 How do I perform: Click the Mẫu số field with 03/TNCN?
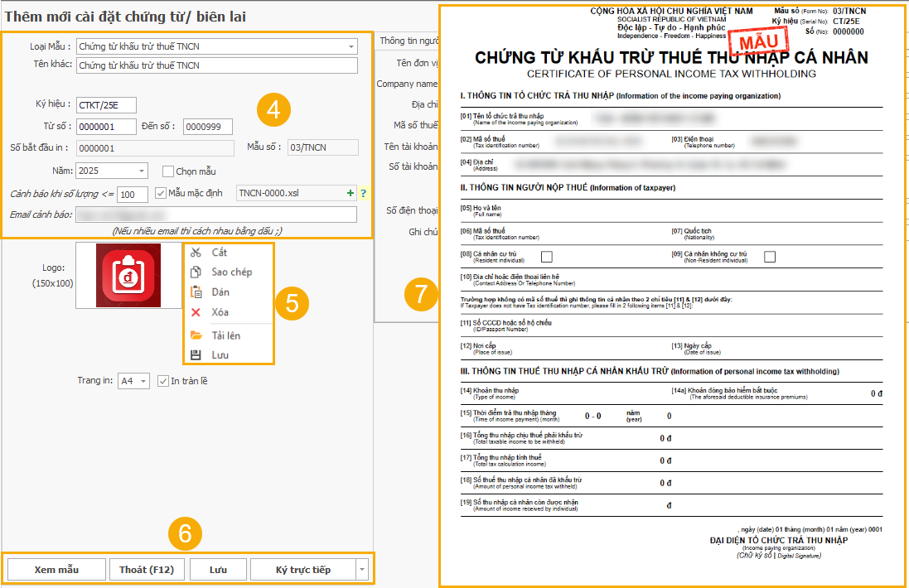point(323,147)
